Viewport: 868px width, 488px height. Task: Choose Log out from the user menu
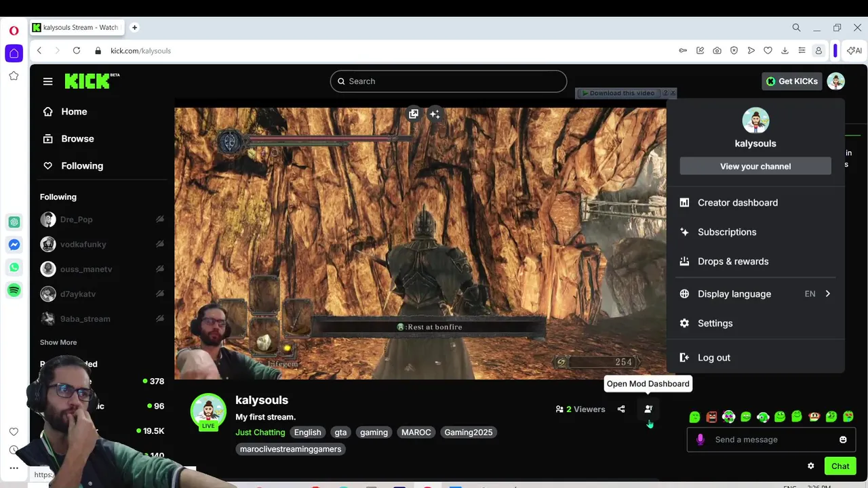(755, 358)
